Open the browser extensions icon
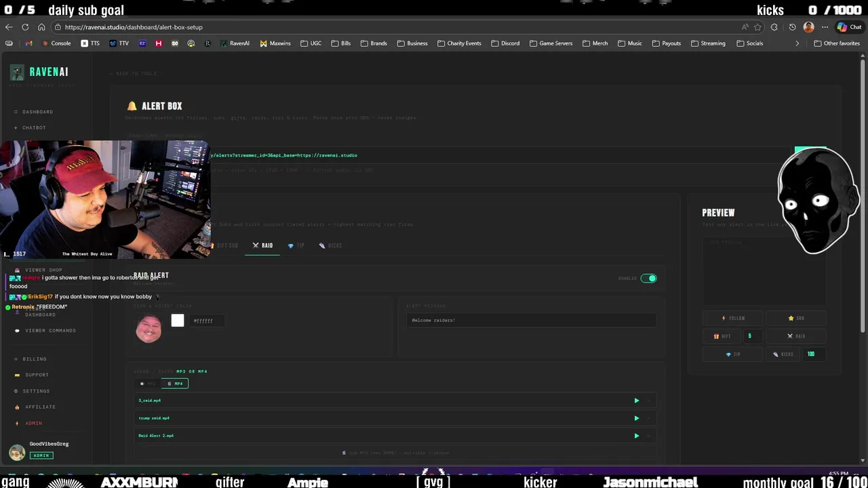The image size is (868, 488). (x=774, y=27)
